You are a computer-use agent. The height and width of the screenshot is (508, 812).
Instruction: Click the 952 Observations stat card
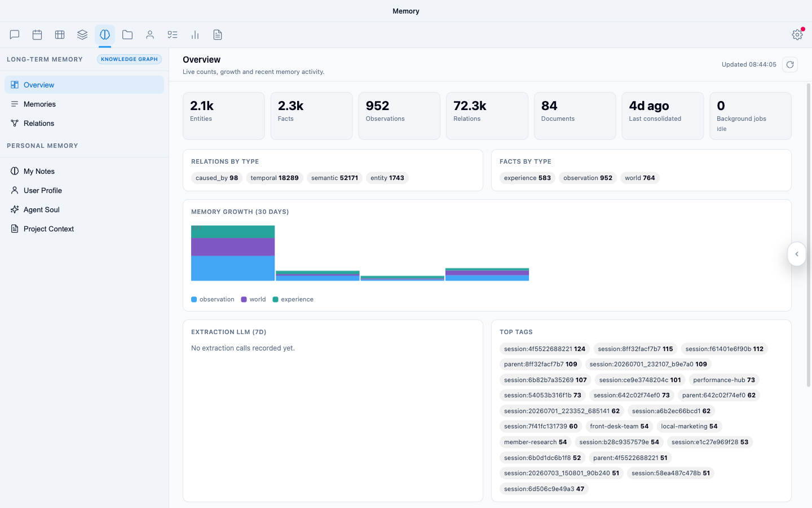pos(399,116)
